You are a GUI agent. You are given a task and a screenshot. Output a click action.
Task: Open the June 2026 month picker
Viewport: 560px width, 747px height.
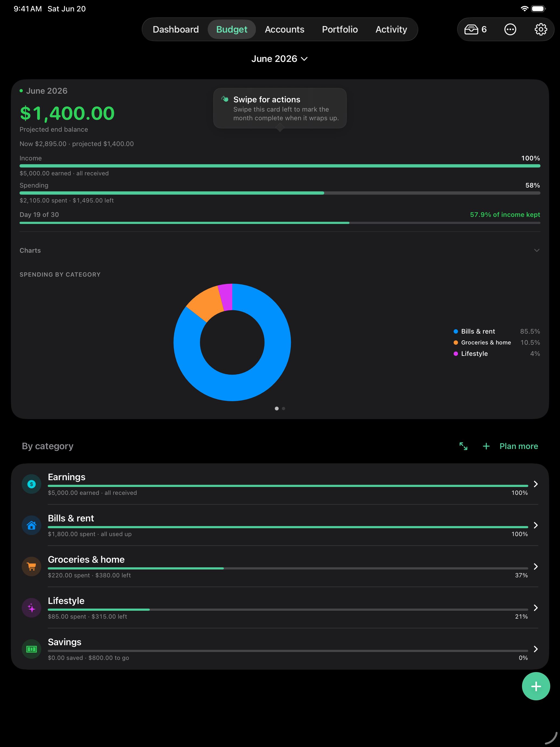click(279, 59)
